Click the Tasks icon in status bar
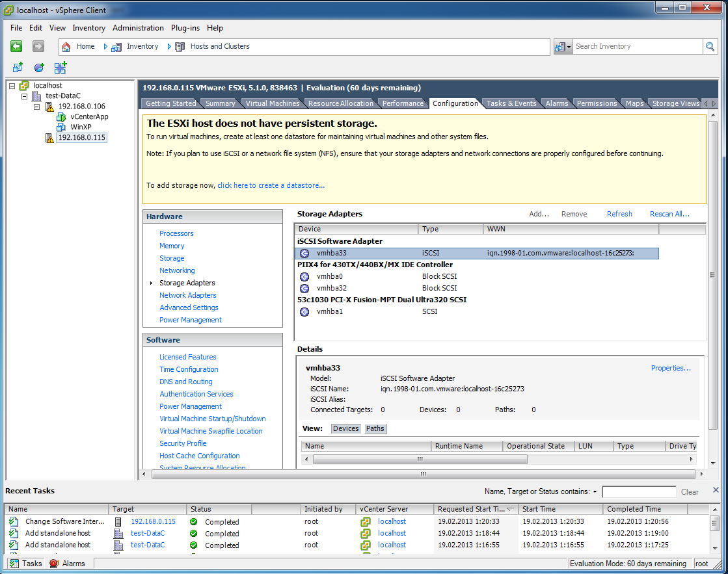The image size is (728, 574). coord(14,564)
